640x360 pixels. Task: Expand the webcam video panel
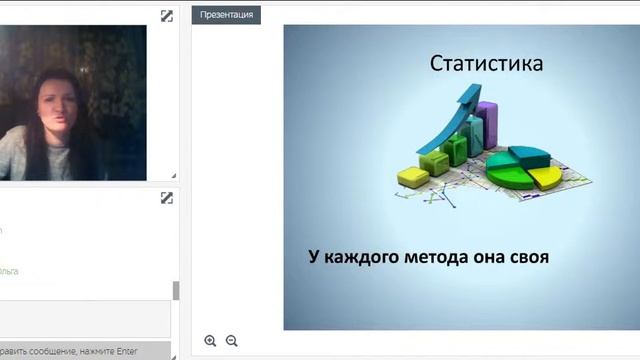coord(167,16)
